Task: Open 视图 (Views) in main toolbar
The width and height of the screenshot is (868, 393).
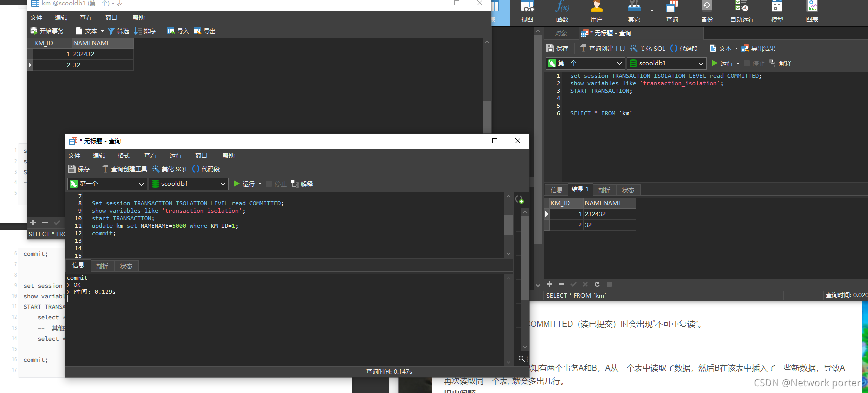Action: [527, 12]
